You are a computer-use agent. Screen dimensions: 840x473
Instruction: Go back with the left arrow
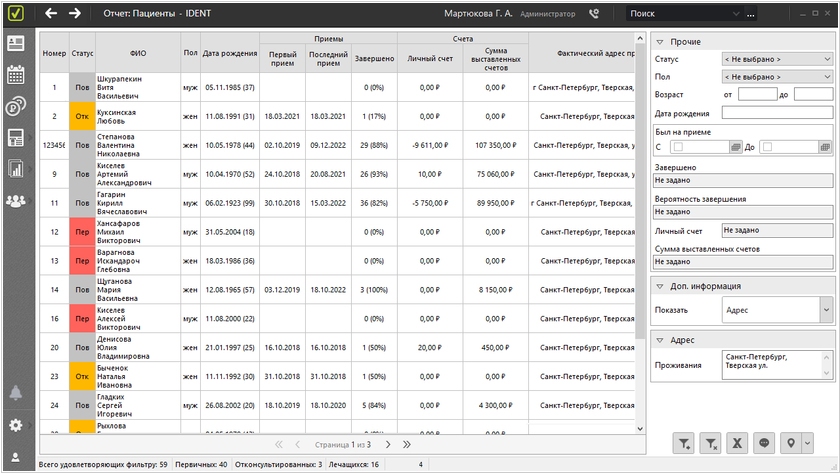pyautogui.click(x=51, y=13)
